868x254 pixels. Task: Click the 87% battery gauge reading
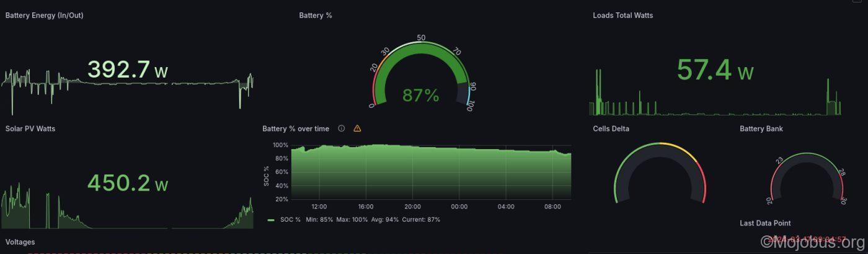[x=420, y=96]
